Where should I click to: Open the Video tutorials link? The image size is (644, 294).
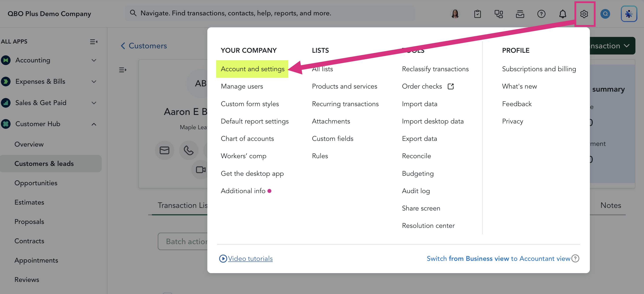[250, 259]
